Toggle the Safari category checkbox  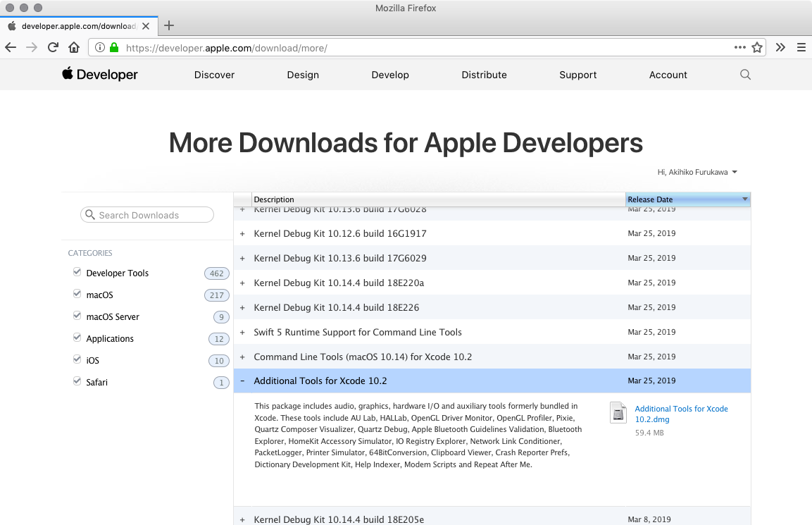click(77, 382)
